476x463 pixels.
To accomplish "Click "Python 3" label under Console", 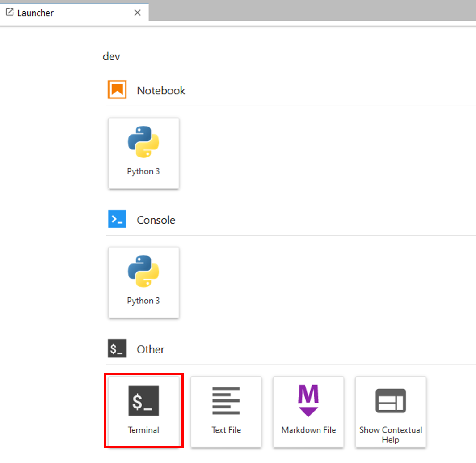I will tap(143, 301).
